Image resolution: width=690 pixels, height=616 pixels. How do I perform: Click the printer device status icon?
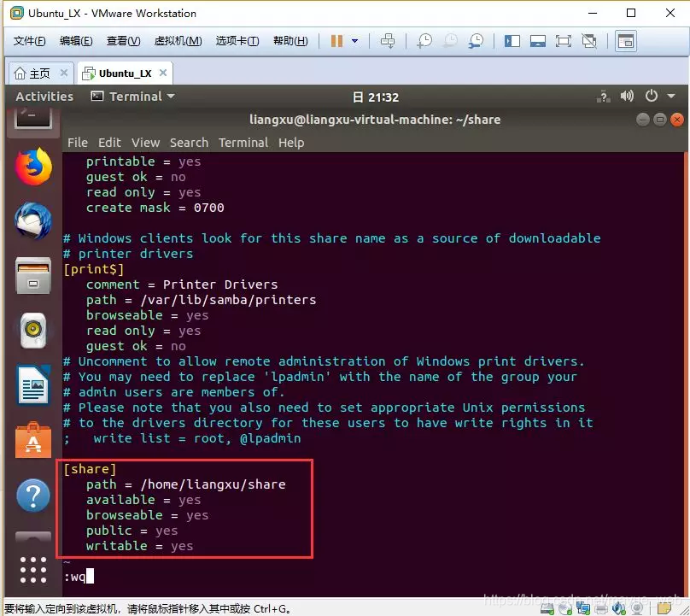point(601,608)
